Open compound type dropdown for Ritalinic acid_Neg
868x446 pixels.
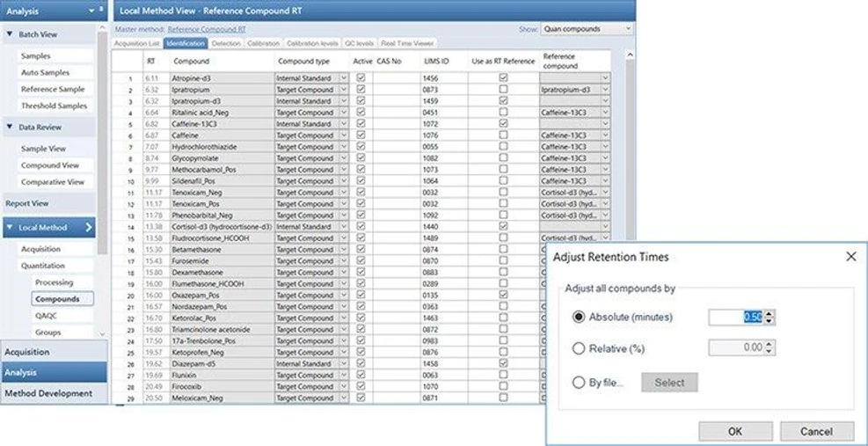coord(343,113)
